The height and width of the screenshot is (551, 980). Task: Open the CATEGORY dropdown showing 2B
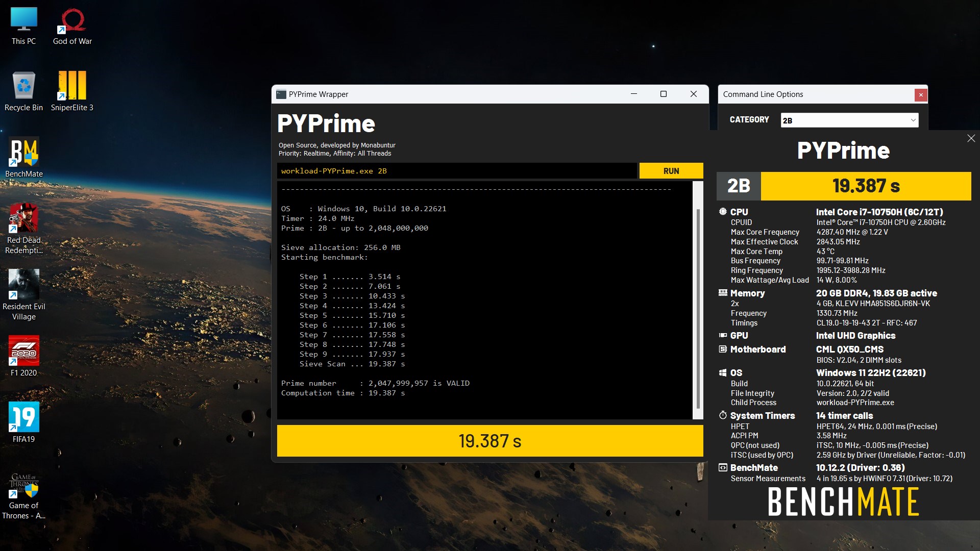[x=849, y=120]
